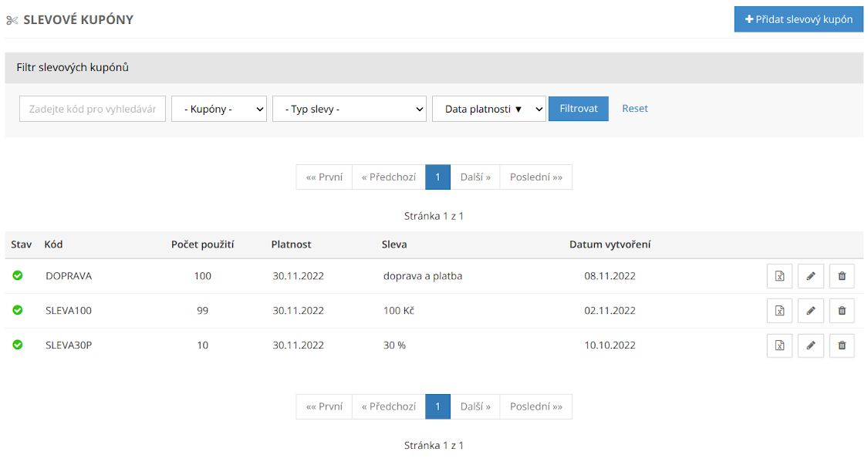Edit the SLEVA100 coupon with pencil icon
This screenshot has height=465, width=868.
[810, 311]
